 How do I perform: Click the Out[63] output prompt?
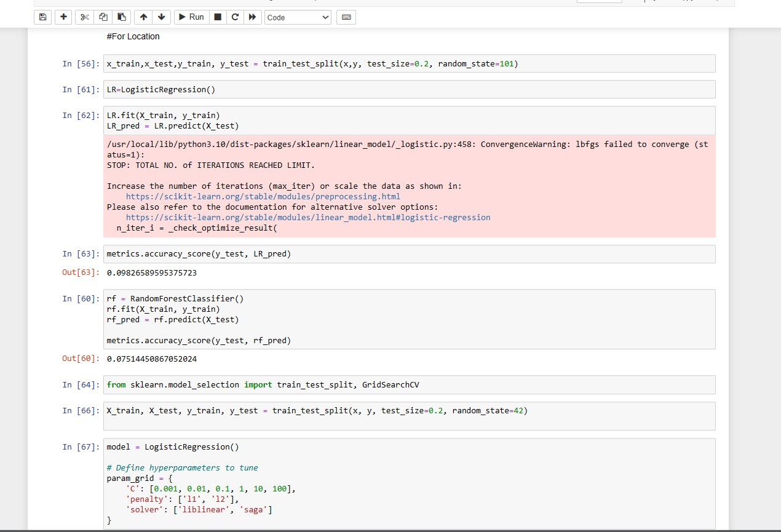tap(81, 272)
